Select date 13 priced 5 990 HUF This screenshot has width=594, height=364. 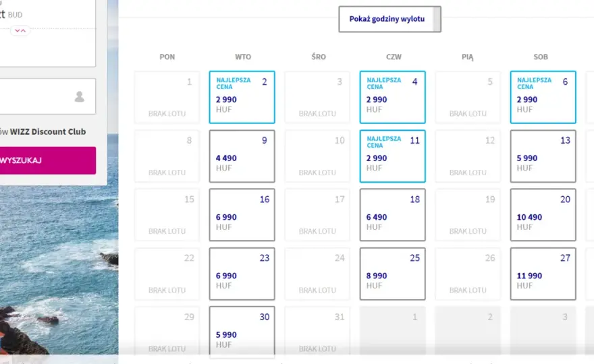(x=543, y=156)
